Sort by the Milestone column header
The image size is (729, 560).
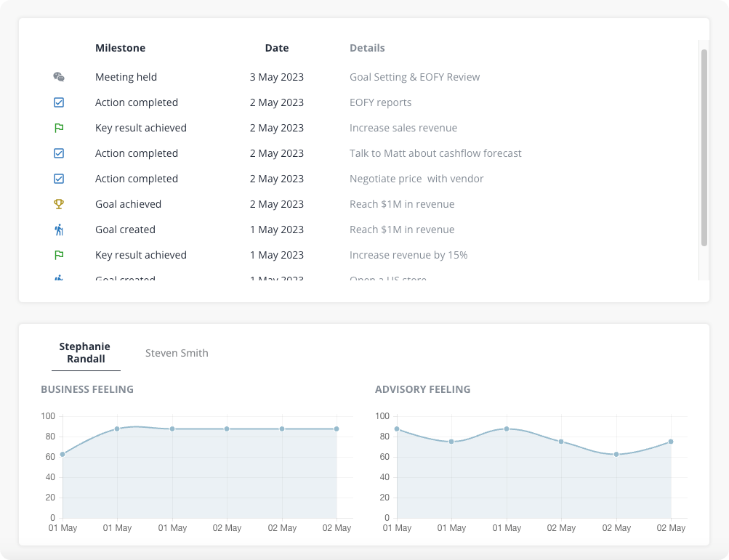pos(120,47)
